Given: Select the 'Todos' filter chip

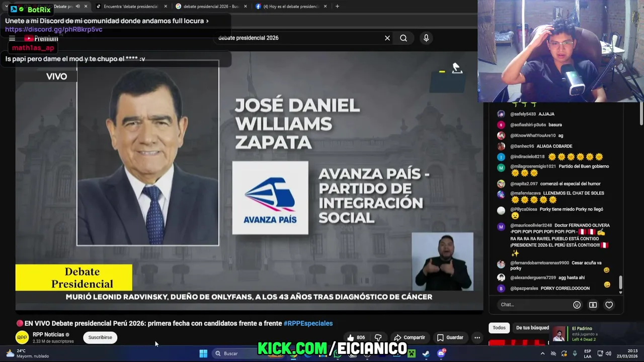Looking at the screenshot, I should tap(499, 328).
